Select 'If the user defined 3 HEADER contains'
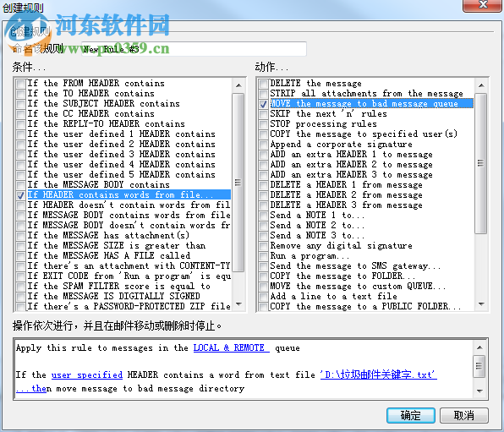Screen dimensions: 504x432 point(121,154)
